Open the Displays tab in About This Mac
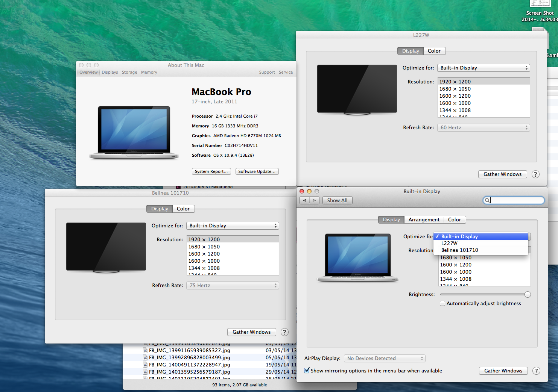 tap(110, 72)
